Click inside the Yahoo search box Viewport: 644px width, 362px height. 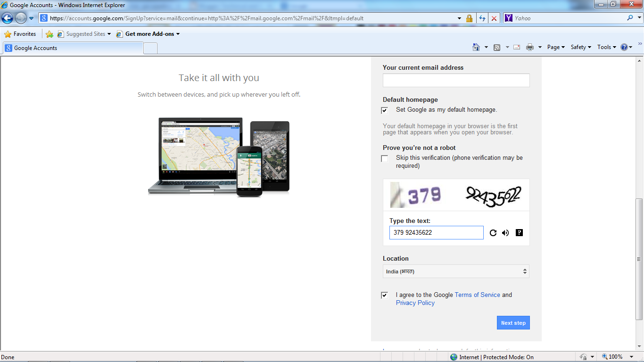568,18
